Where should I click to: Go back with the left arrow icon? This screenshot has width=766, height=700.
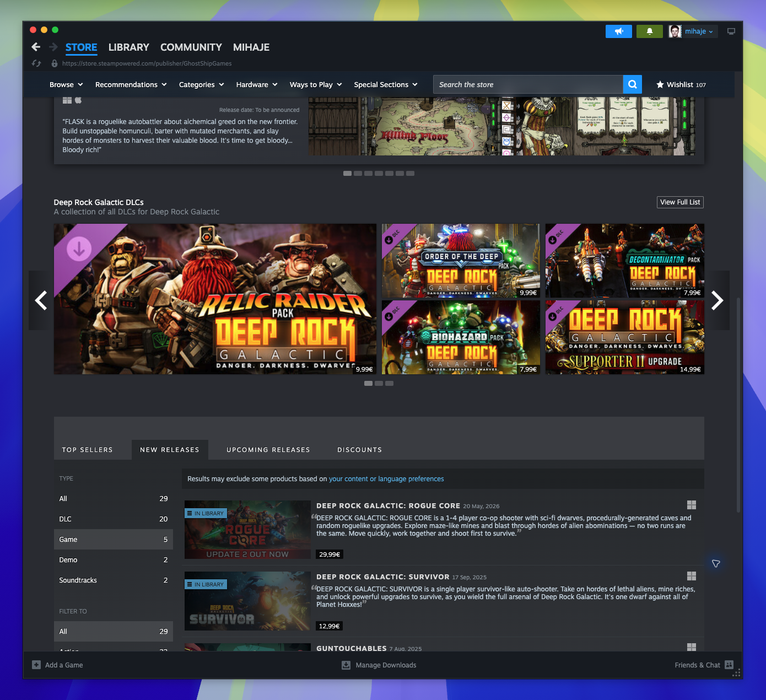pyautogui.click(x=36, y=47)
